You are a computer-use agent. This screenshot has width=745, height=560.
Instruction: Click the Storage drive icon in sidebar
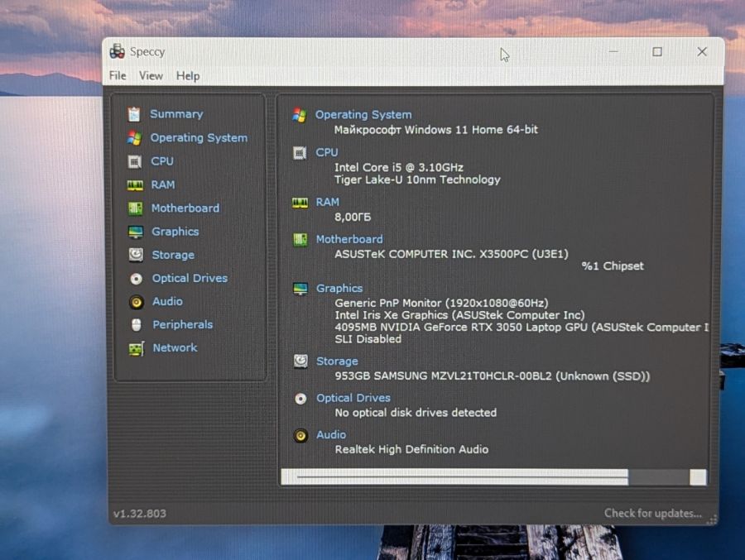(136, 255)
